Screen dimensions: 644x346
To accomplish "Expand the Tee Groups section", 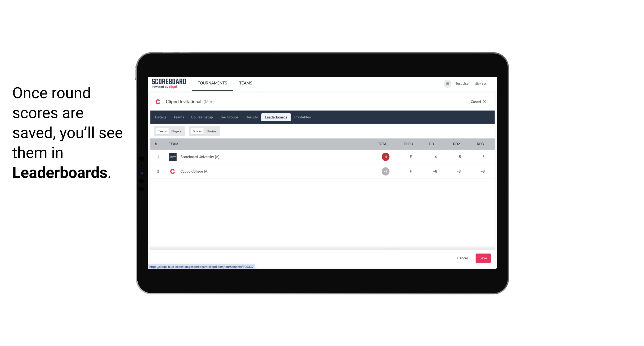I will click(x=229, y=117).
